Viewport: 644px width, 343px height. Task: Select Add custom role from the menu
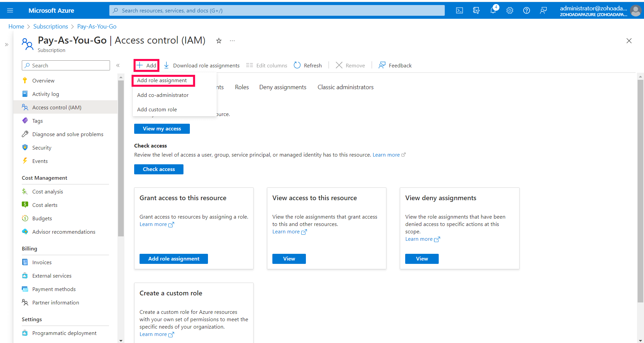[157, 109]
